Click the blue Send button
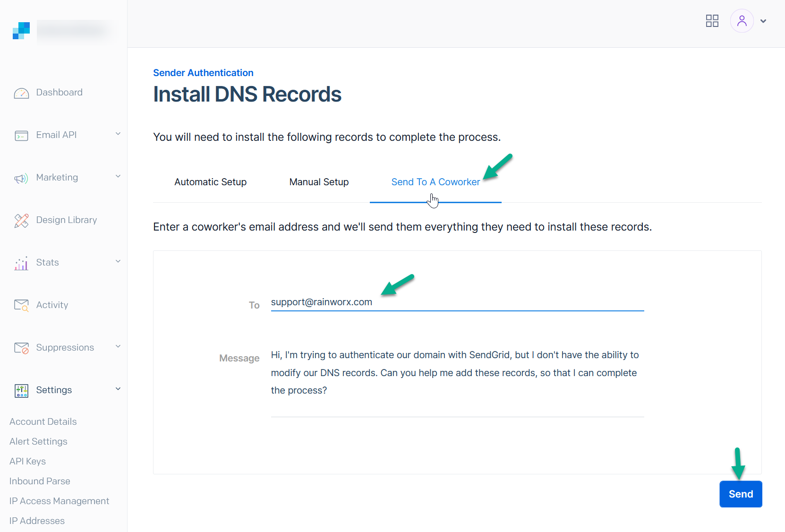Image resolution: width=785 pixels, height=532 pixels. 741,494
